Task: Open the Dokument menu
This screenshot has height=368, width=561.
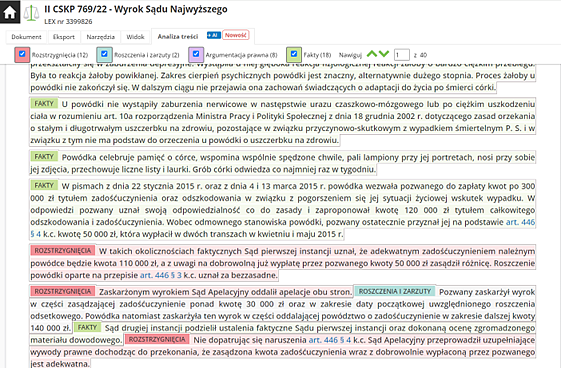Action: [x=26, y=37]
